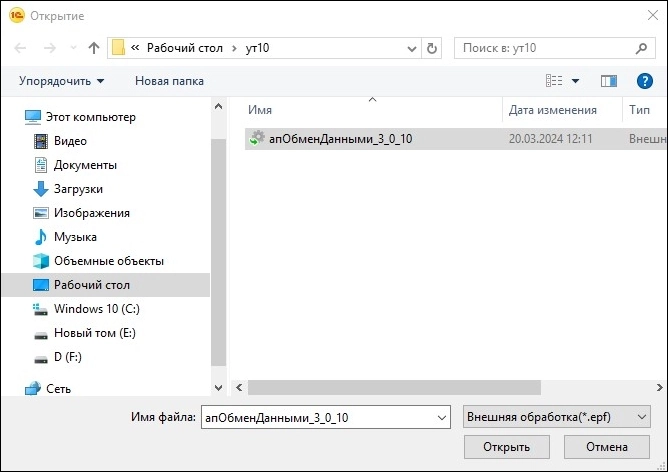Close the Открытие dialog
The height and width of the screenshot is (472, 668).
[x=653, y=15]
